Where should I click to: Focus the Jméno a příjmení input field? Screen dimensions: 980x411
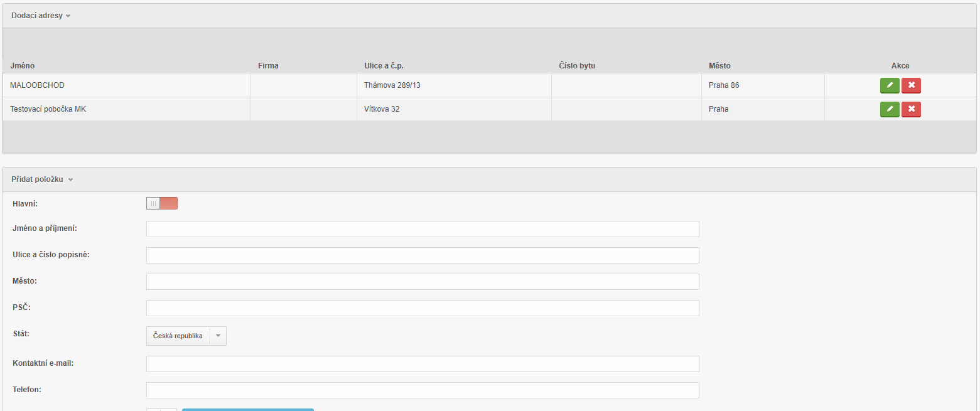point(423,229)
